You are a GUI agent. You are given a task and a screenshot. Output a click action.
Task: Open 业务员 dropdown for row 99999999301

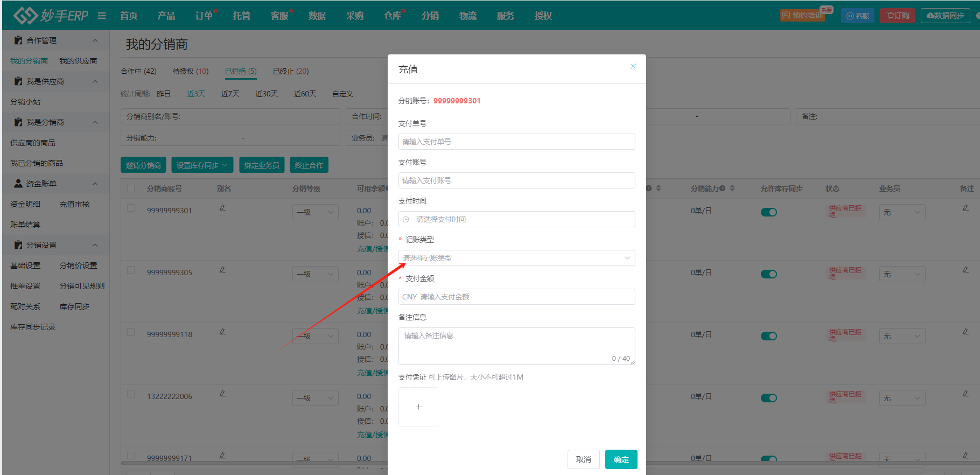pyautogui.click(x=902, y=212)
